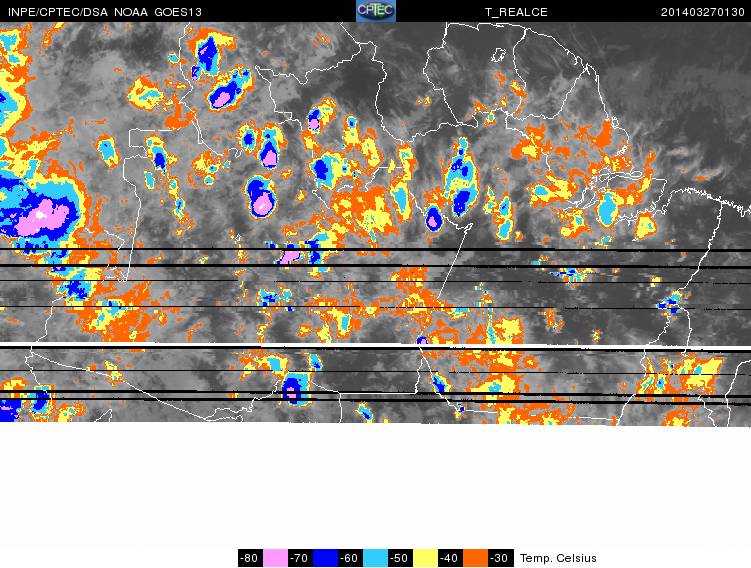751x568 pixels.
Task: Click the -70 legend label
Action: tap(300, 558)
